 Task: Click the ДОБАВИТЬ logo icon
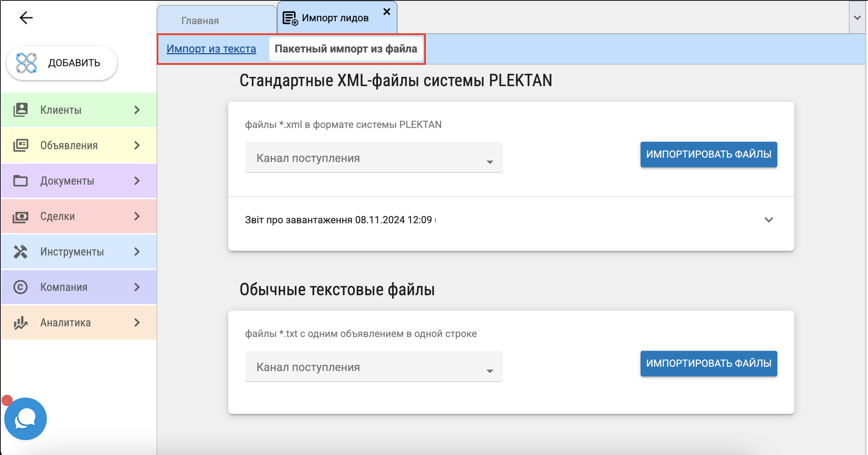tap(26, 63)
